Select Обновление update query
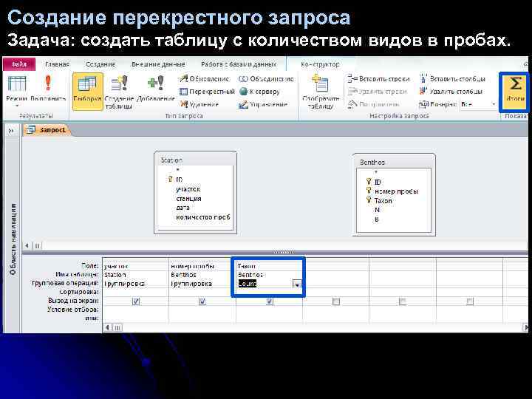Image resolution: width=532 pixels, height=399 pixels. coord(205,79)
